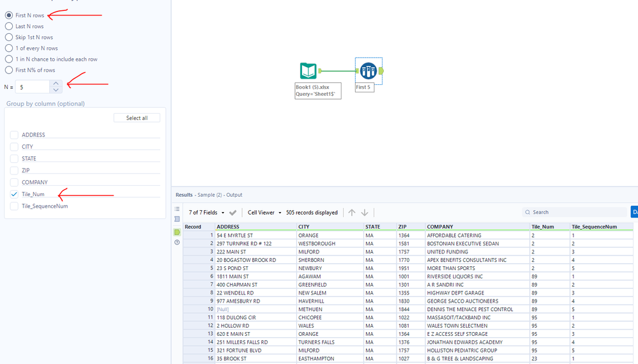Image resolution: width=638 pixels, height=364 pixels.
Task: Select cell 321 FORTUNE BLVD
Action: coord(256,350)
